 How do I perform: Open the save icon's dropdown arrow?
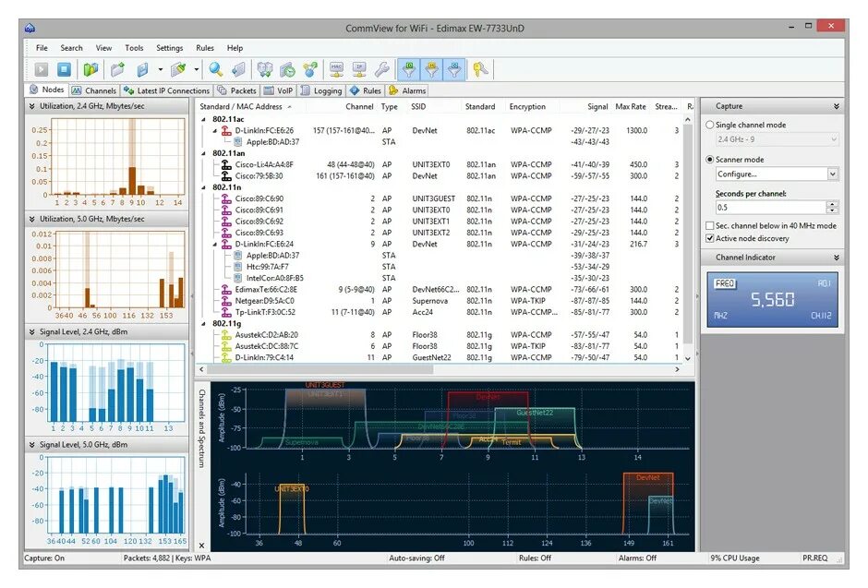click(160, 70)
